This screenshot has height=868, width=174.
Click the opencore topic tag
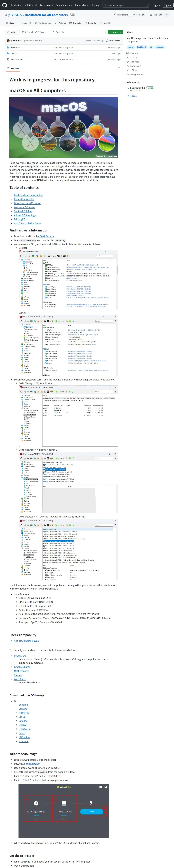(x=160, y=47)
